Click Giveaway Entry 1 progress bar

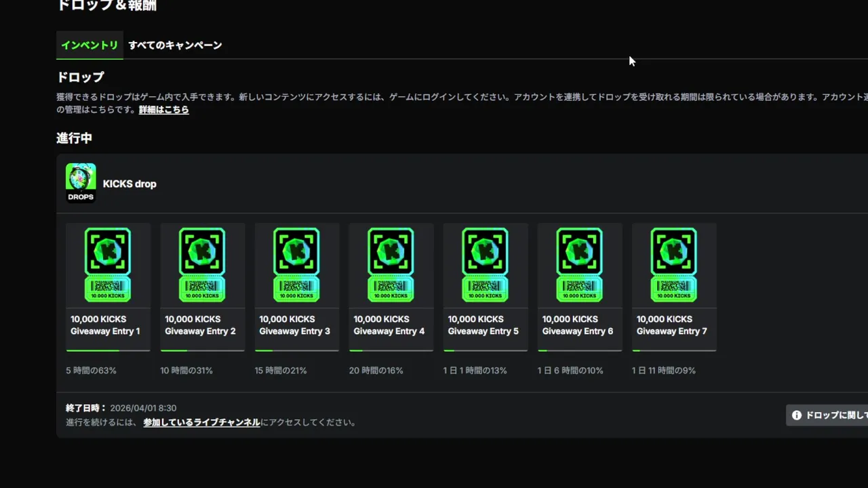pyautogui.click(x=108, y=350)
